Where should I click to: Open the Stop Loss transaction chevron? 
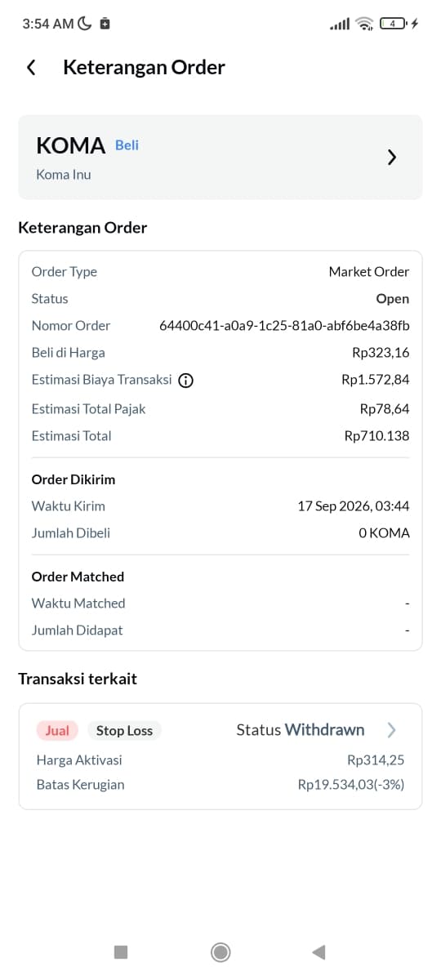(392, 730)
